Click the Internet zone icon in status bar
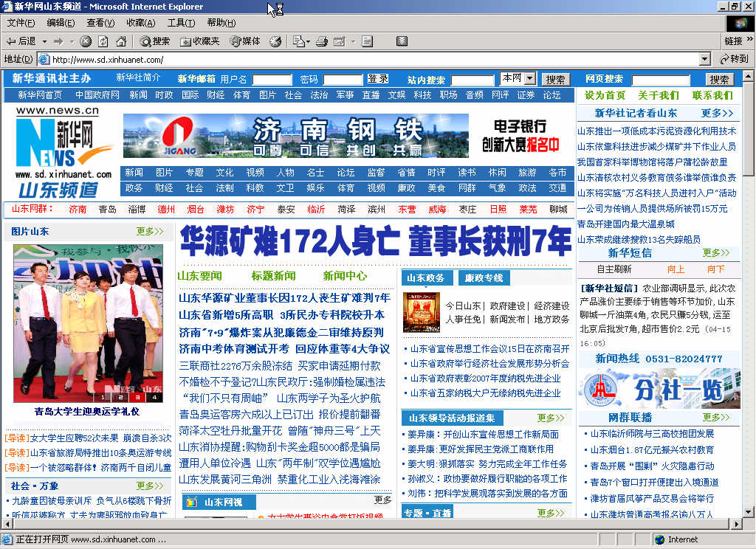This screenshot has width=756, height=549. point(659,539)
